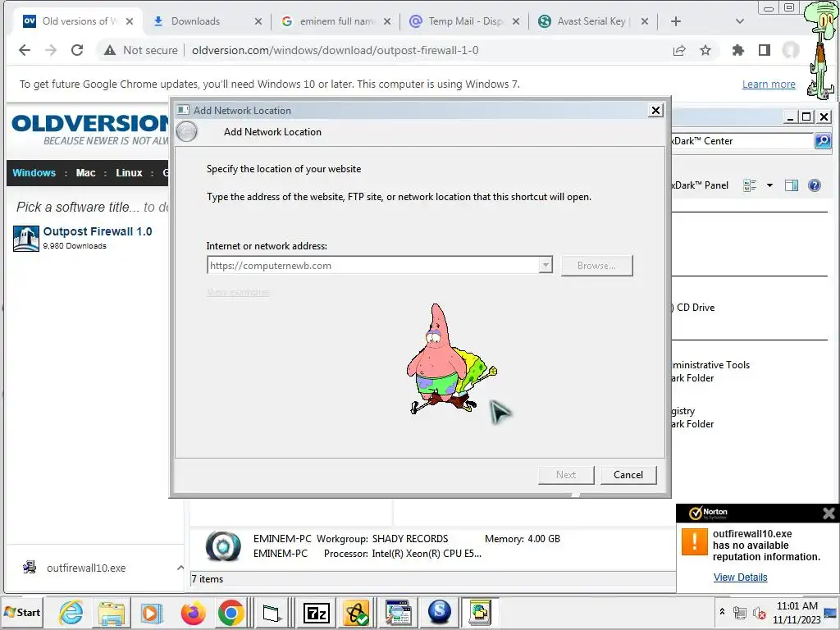Image resolution: width=840 pixels, height=630 pixels.
Task: Switch to Temp Mail tab
Action: point(466,21)
